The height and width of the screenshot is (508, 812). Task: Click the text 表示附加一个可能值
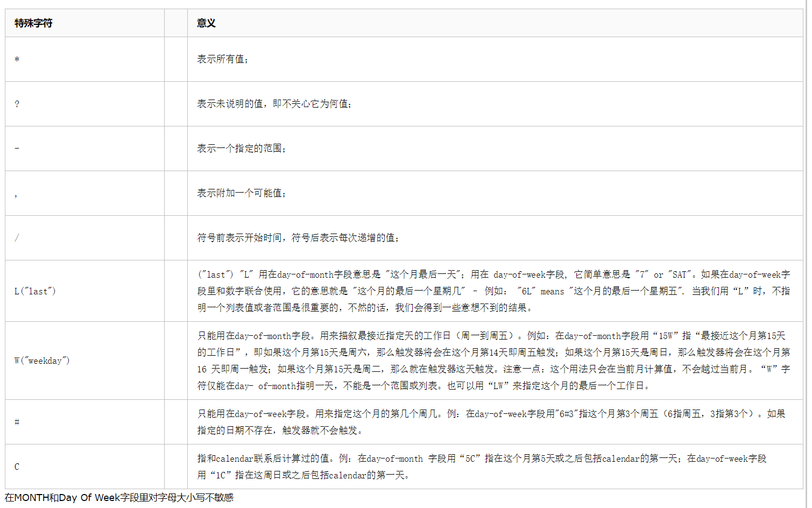click(242, 193)
